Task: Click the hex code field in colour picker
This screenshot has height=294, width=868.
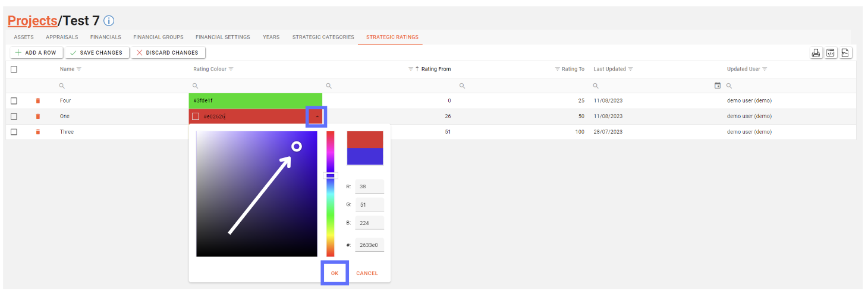Action: [x=370, y=244]
